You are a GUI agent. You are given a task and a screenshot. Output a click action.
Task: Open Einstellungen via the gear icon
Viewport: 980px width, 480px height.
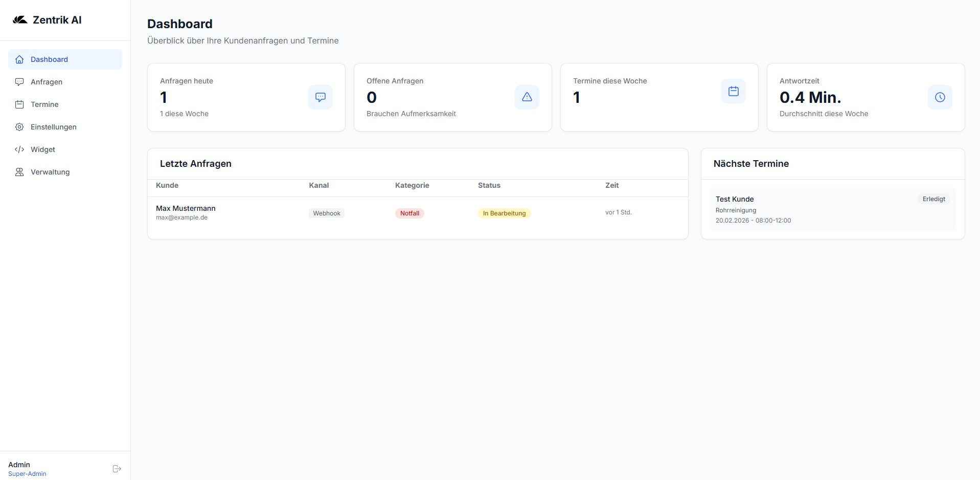click(19, 127)
